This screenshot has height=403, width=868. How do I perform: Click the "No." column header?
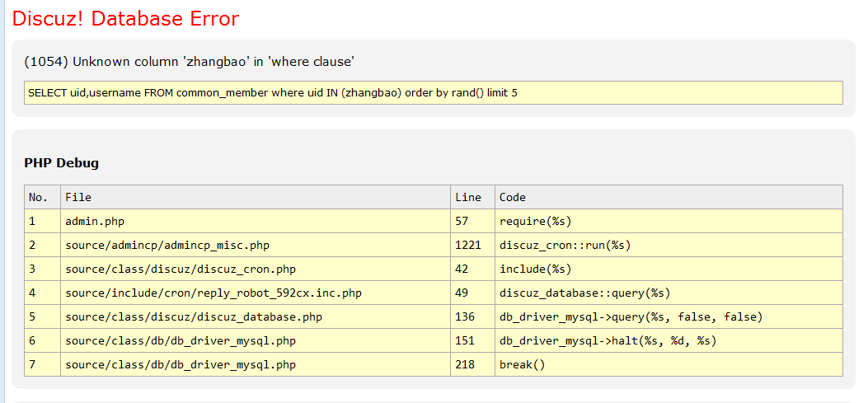pyautogui.click(x=39, y=197)
